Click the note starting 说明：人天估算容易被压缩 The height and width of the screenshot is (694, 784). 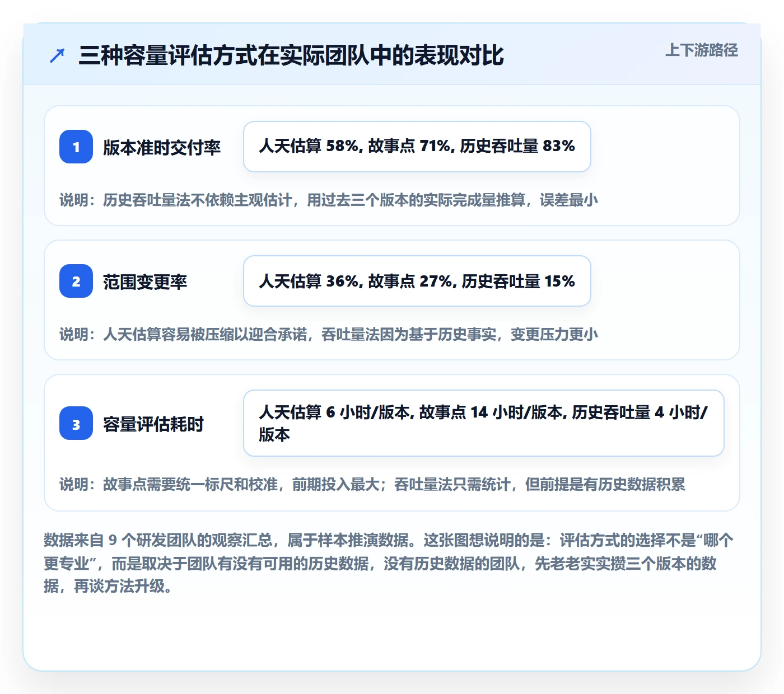click(329, 334)
